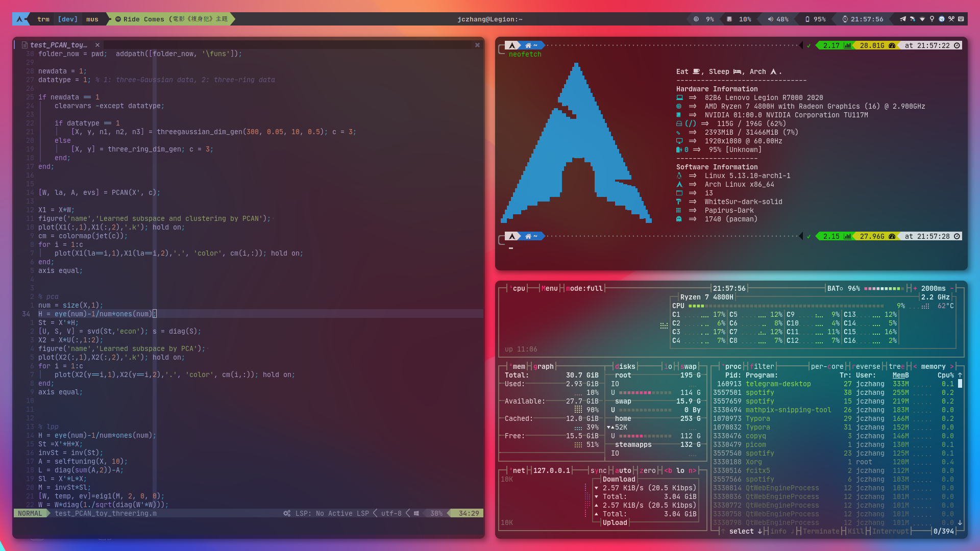Toggle reverse sorting in process list
Screen dimensions: 980x551
tap(866, 366)
